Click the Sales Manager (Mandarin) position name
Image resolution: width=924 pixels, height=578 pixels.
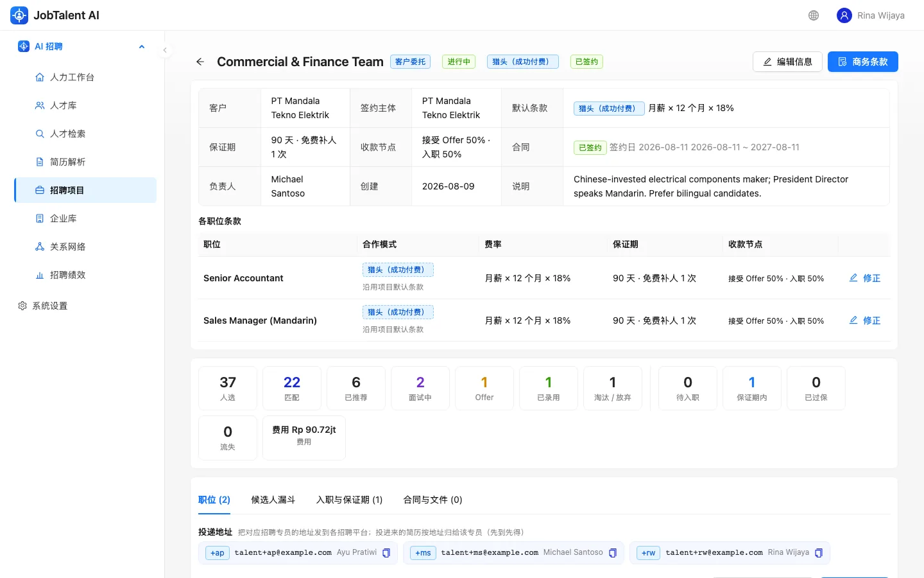260,320
